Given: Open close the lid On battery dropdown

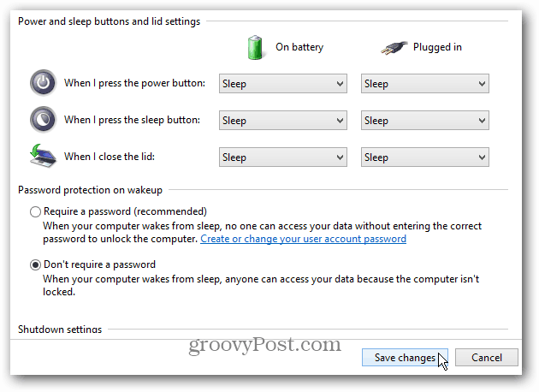Looking at the screenshot, I should pyautogui.click(x=283, y=157).
